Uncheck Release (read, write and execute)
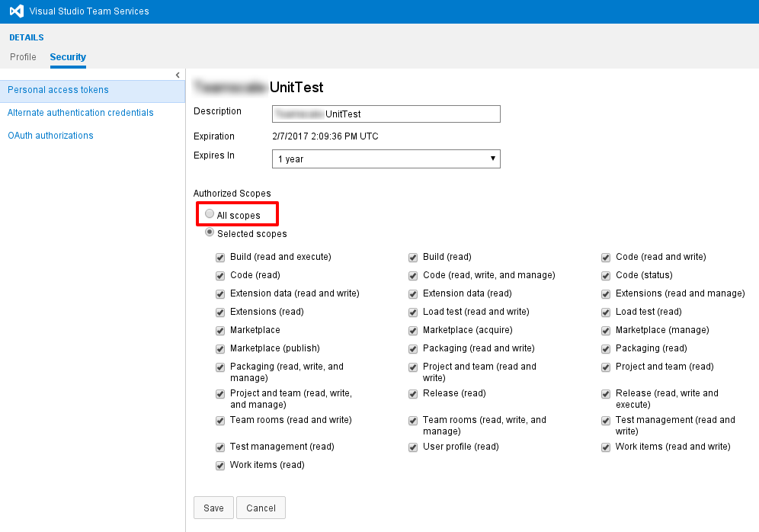The width and height of the screenshot is (759, 532). [x=606, y=394]
